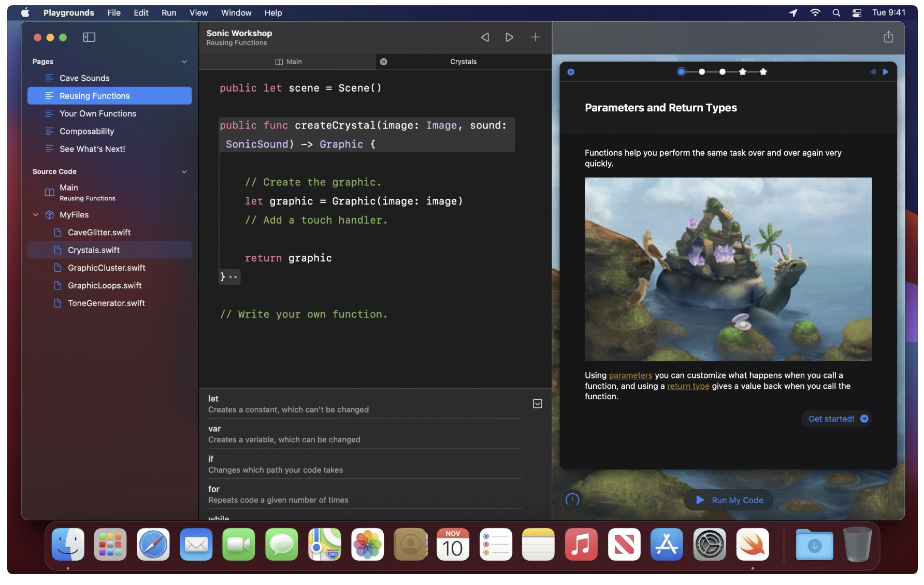The height and width of the screenshot is (585, 924).
Task: Open the Window menu
Action: [236, 13]
